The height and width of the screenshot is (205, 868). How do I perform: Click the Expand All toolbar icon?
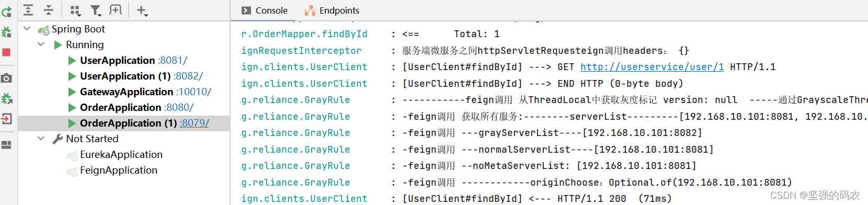[28, 10]
